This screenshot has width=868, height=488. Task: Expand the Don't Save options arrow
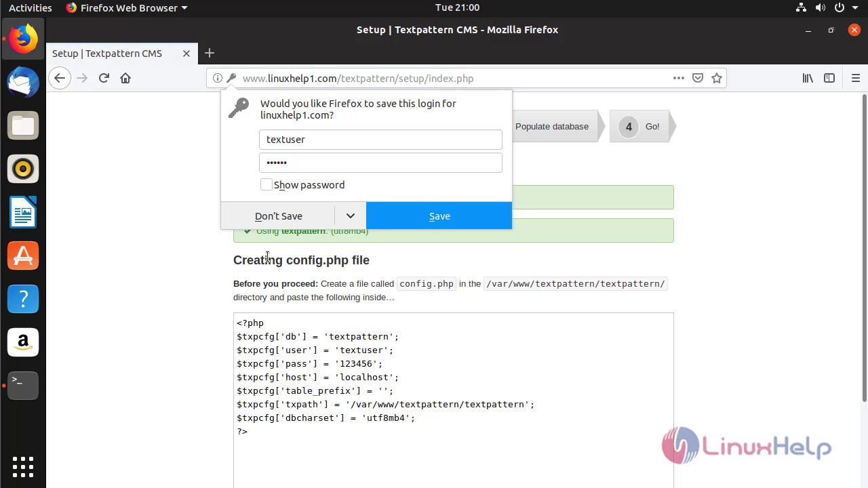[x=351, y=216]
